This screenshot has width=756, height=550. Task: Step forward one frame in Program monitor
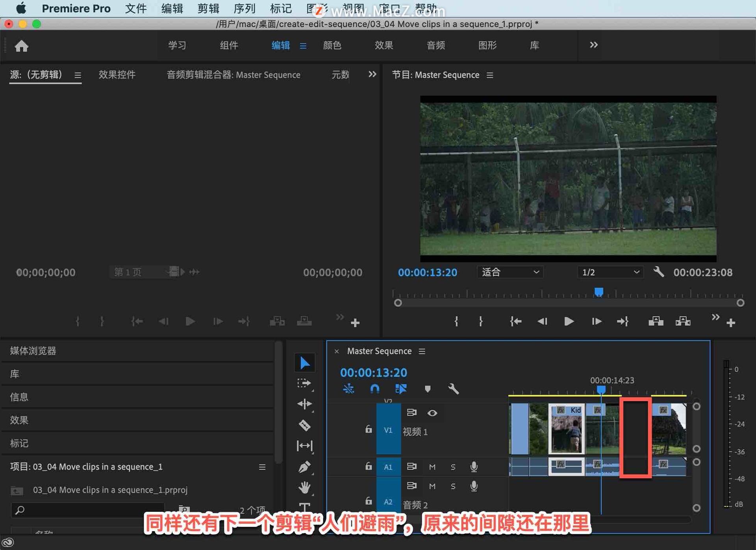(x=597, y=322)
